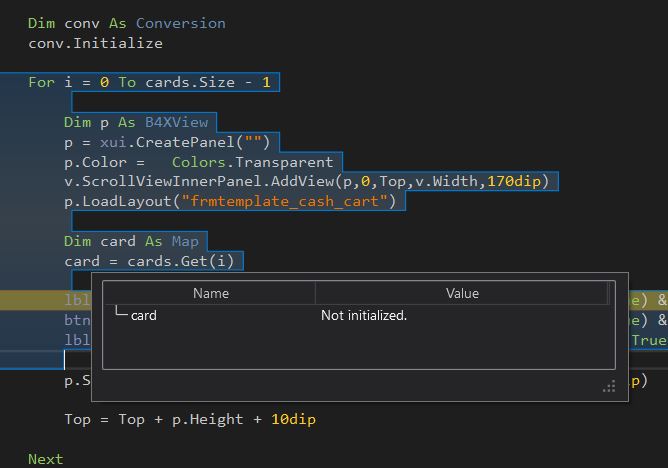The height and width of the screenshot is (468, 668).
Task: Select the card variable row
Action: click(144, 315)
